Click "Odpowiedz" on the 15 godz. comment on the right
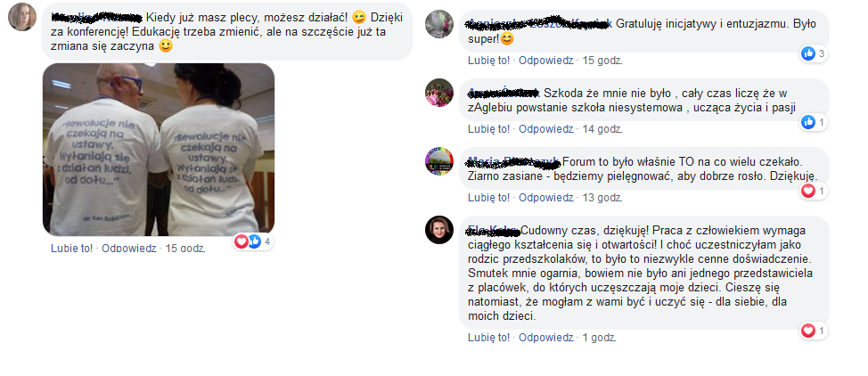This screenshot has height=376, width=868. tap(545, 61)
